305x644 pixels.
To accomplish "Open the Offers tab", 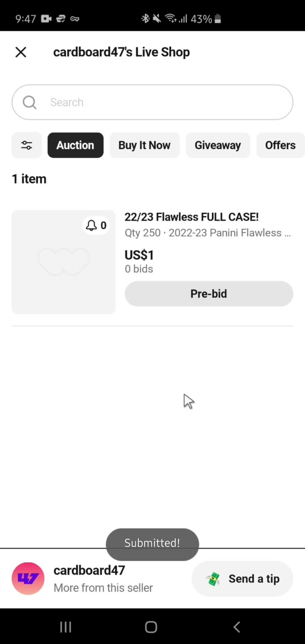I will (x=280, y=145).
